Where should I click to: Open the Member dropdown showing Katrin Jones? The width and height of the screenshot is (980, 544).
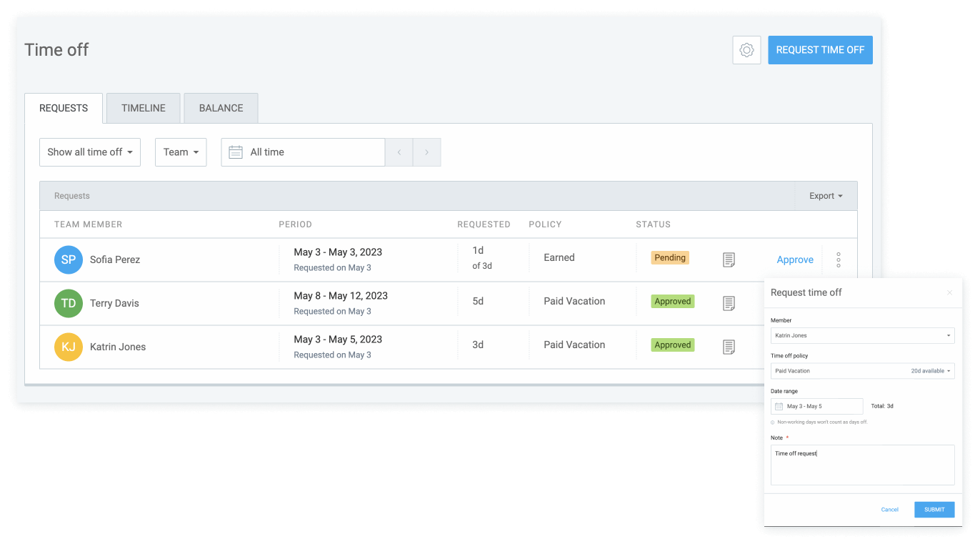[x=862, y=335]
